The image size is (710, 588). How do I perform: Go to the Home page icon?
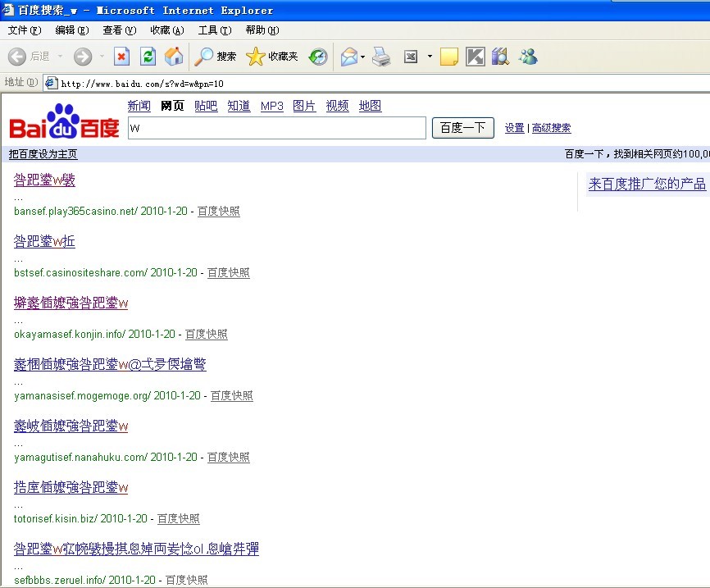point(174,57)
